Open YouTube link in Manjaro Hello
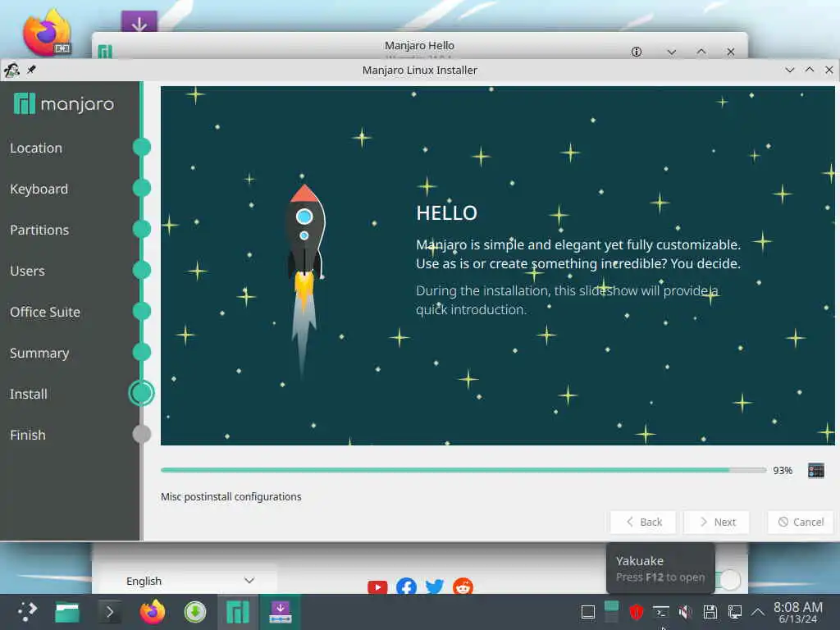Viewport: 840px width, 630px height. 377,587
